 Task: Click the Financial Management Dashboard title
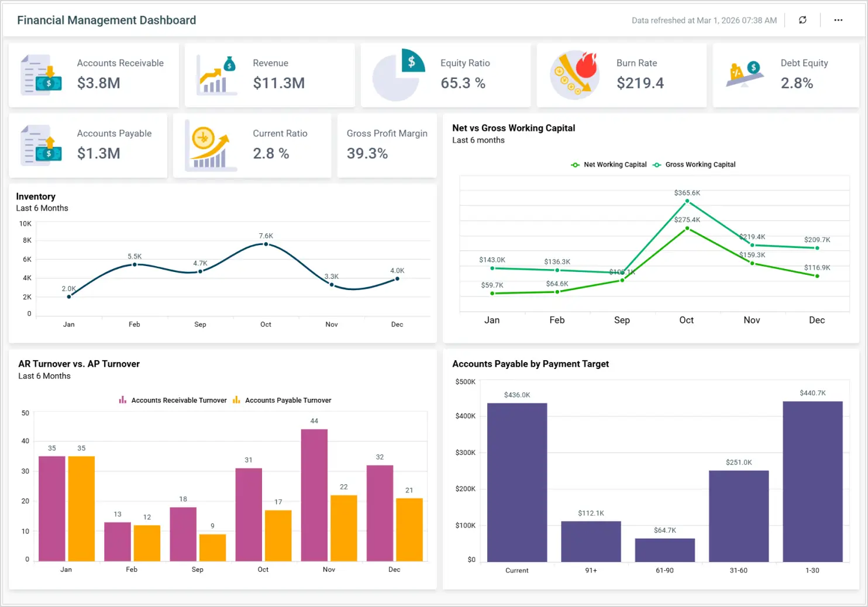106,20
